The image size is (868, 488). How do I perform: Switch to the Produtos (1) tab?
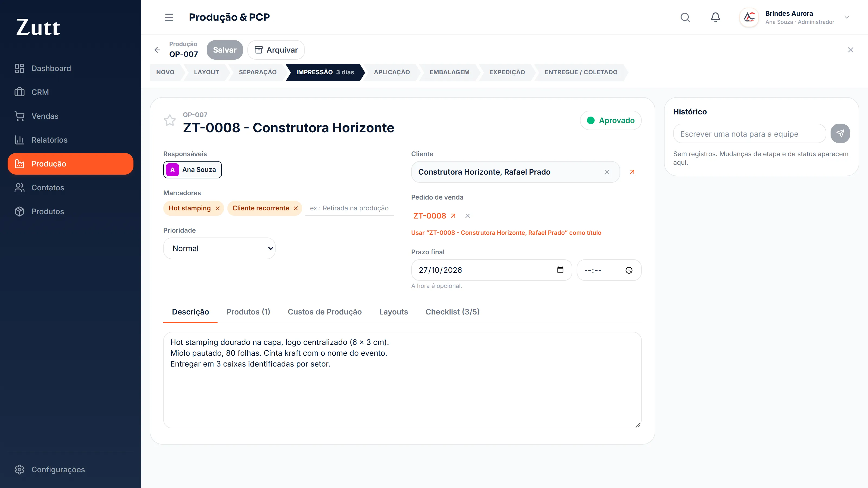[x=248, y=312]
